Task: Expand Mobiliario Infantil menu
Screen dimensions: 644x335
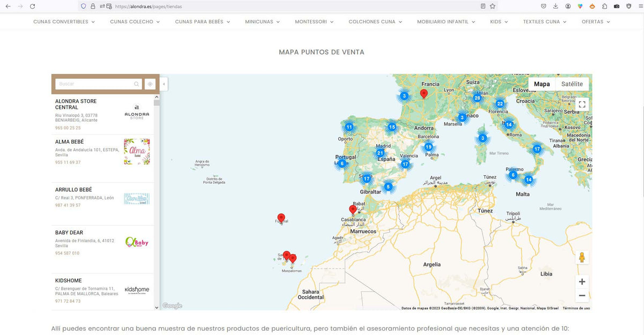Action: (x=446, y=22)
